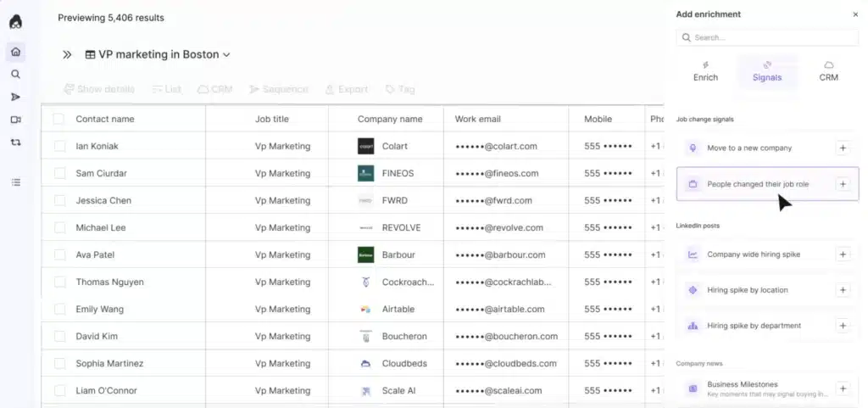Expand sidebar with double chevron icon
Image resolution: width=868 pixels, height=408 pixels.
coord(67,55)
